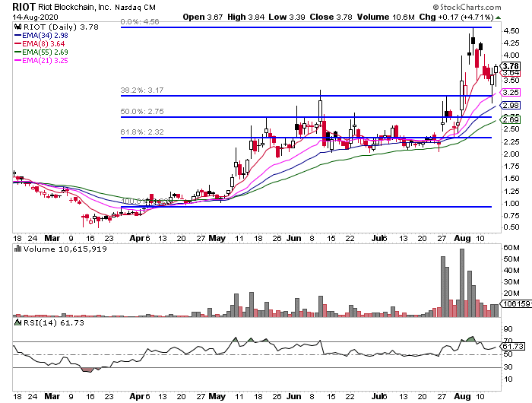Click the 0.50 price axis label
This screenshot has width=532, height=403.
tap(511, 227)
